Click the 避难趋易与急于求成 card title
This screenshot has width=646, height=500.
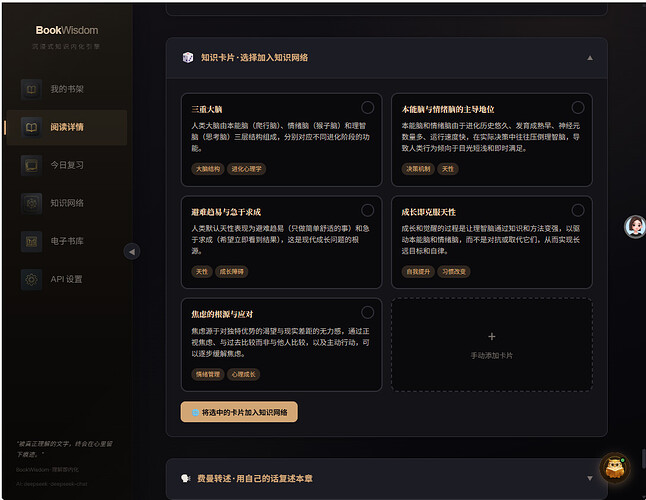click(226, 212)
